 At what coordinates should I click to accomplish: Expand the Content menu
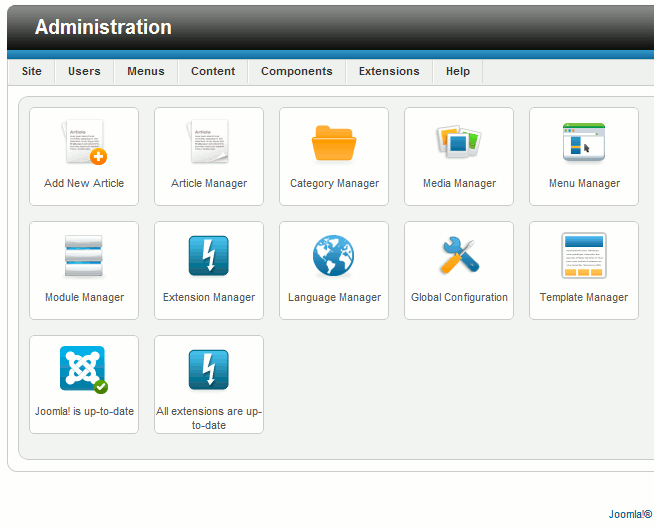coord(213,71)
